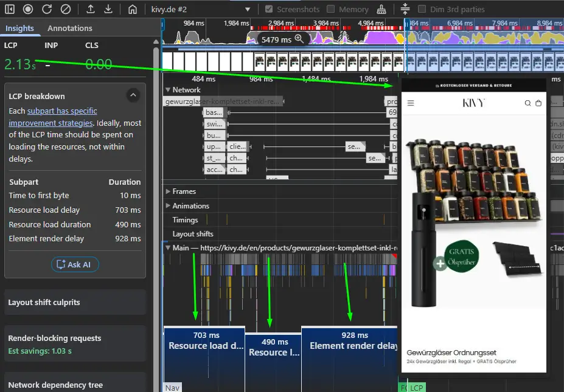Toggle the Memory checkbox
Screen dimensions: 564x392
click(x=330, y=9)
